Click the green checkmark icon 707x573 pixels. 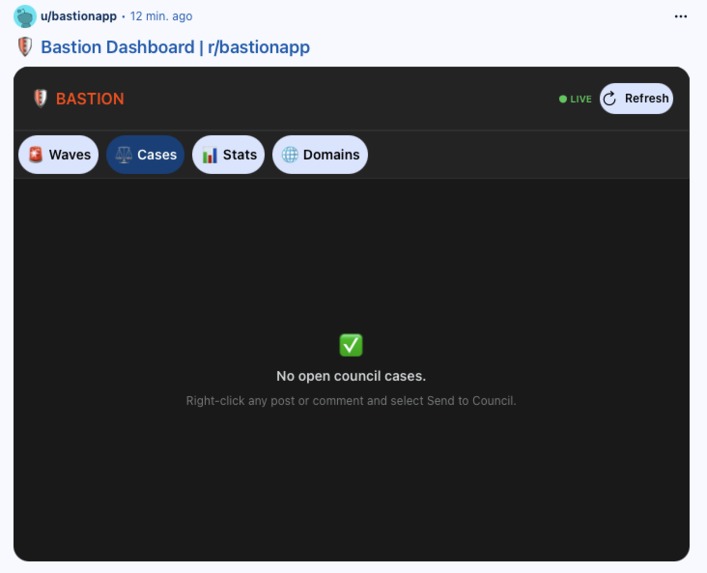(x=351, y=345)
